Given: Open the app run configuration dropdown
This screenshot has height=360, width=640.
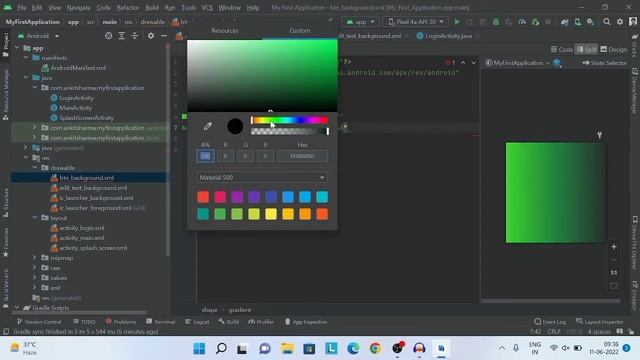Looking at the screenshot, I should click(360, 22).
